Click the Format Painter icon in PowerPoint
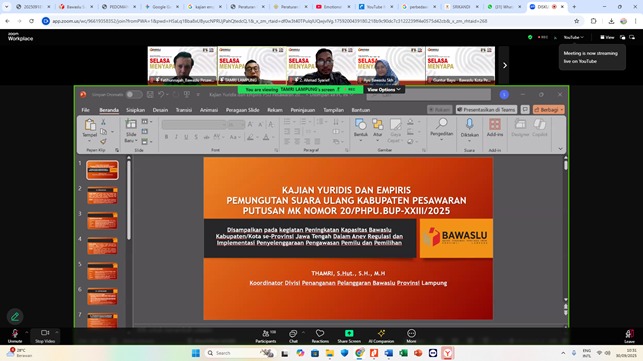Image resolution: width=643 pixels, height=361 pixels. click(x=103, y=141)
